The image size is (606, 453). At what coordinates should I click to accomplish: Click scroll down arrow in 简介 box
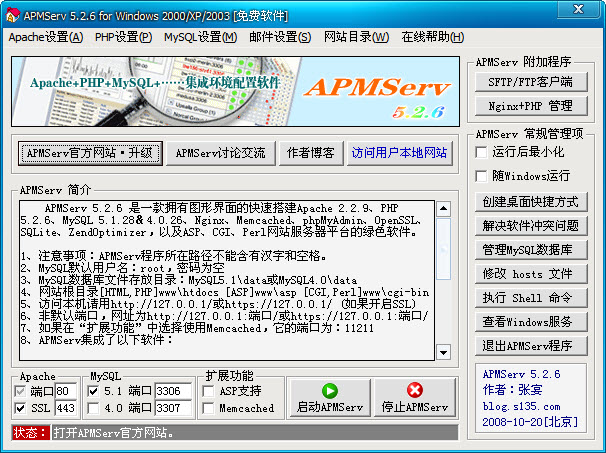[443, 352]
